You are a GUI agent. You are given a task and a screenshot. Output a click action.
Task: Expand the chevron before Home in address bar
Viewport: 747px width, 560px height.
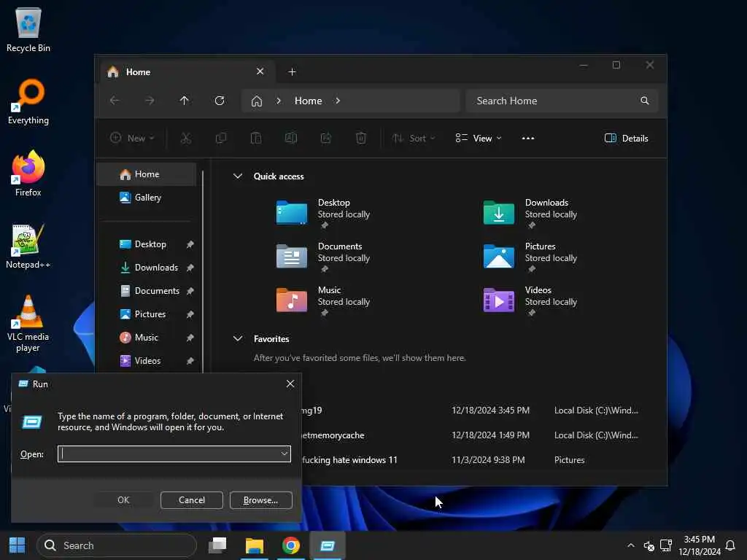coord(279,101)
